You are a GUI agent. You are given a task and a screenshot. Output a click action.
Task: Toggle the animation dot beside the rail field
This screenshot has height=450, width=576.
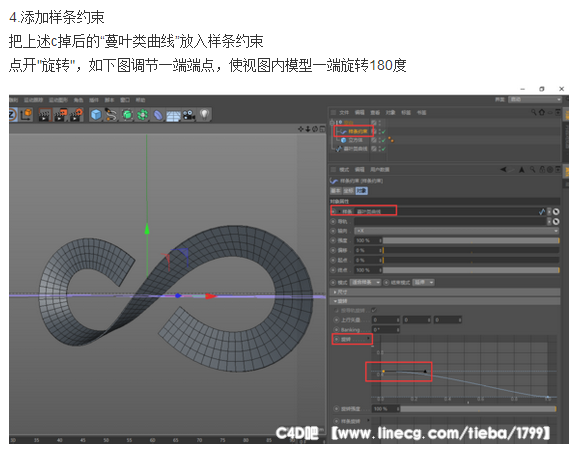(x=333, y=222)
